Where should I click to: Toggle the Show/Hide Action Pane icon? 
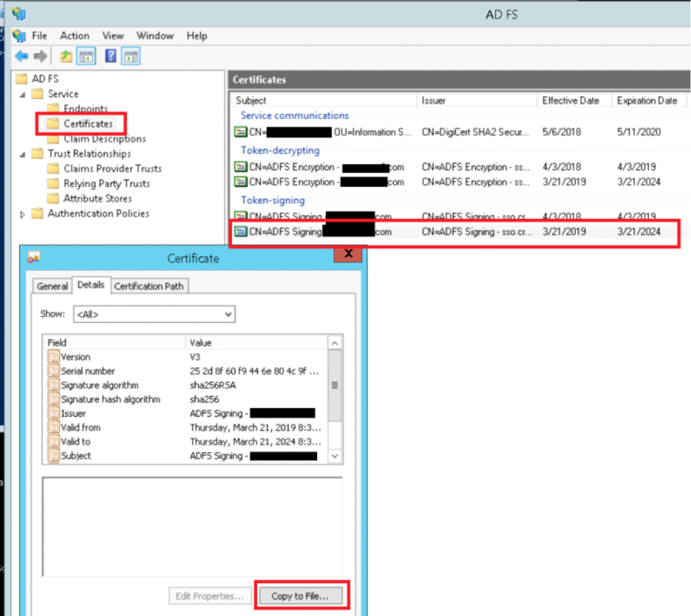click(131, 56)
